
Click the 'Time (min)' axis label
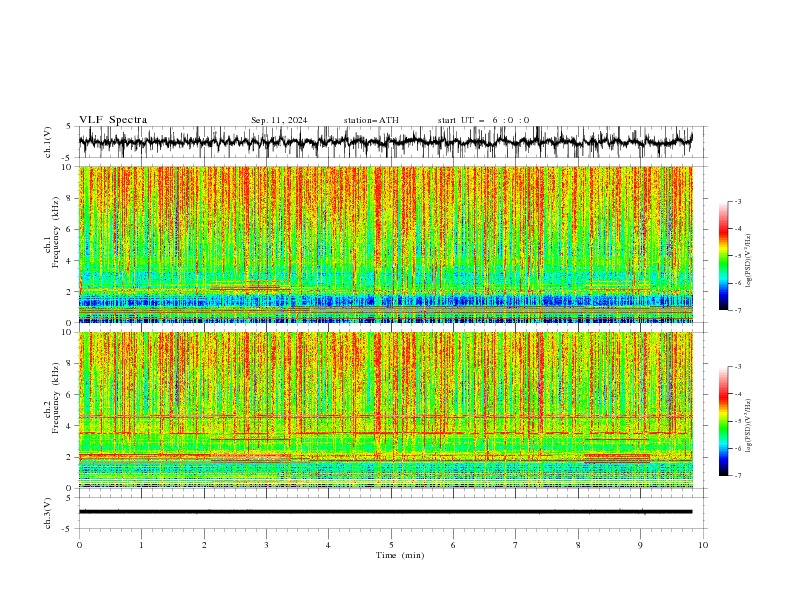(400, 555)
